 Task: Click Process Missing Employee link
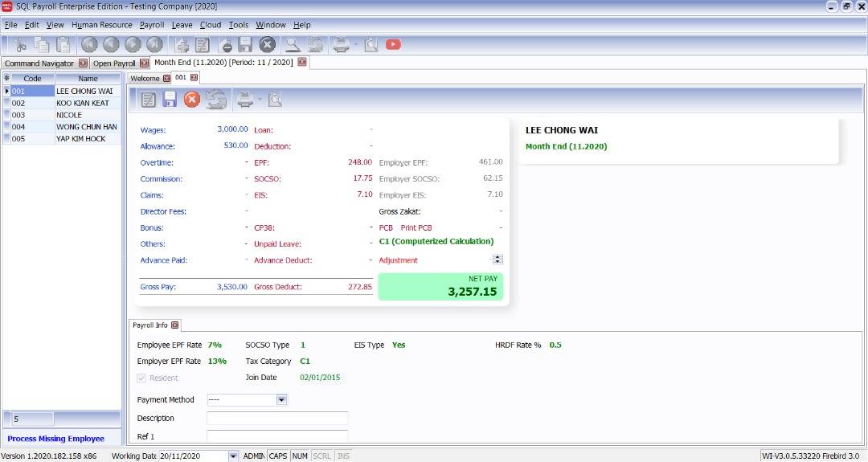coord(56,439)
